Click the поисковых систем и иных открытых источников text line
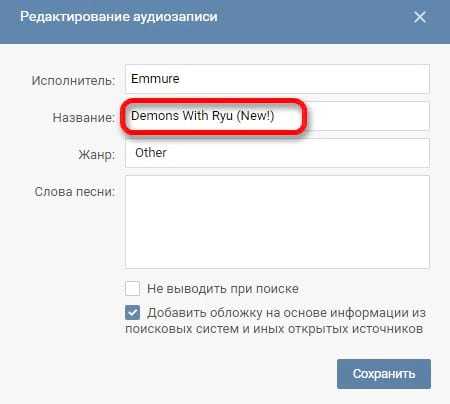Image resolution: width=450 pixels, height=404 pixels. tap(274, 329)
